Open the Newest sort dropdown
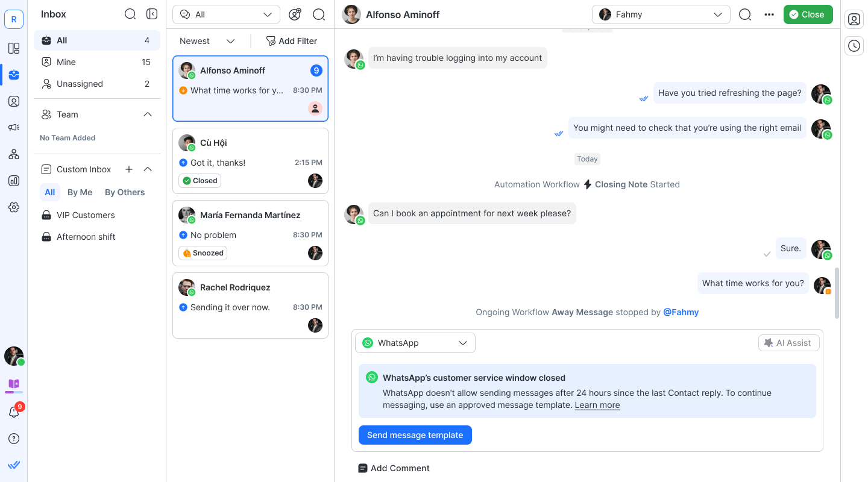The height and width of the screenshot is (482, 868). tap(207, 41)
